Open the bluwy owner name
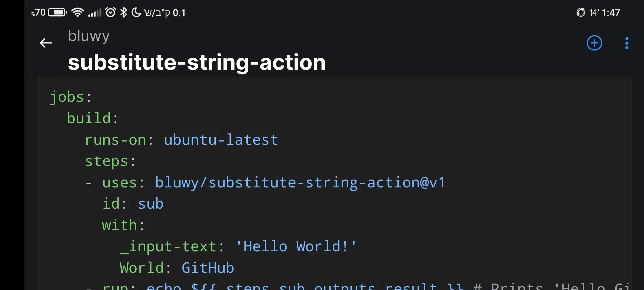Screen dimensions: 644x290 point(89,36)
